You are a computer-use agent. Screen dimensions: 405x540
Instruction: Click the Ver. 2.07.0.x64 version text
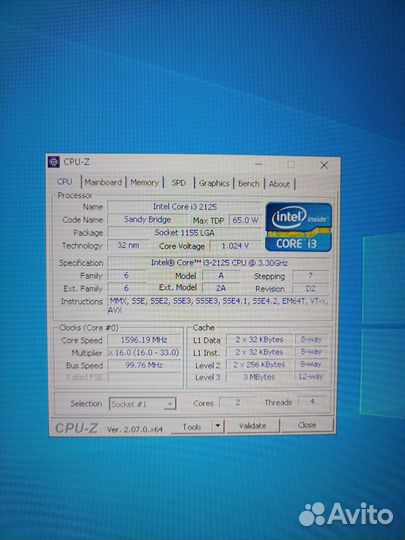tap(135, 429)
